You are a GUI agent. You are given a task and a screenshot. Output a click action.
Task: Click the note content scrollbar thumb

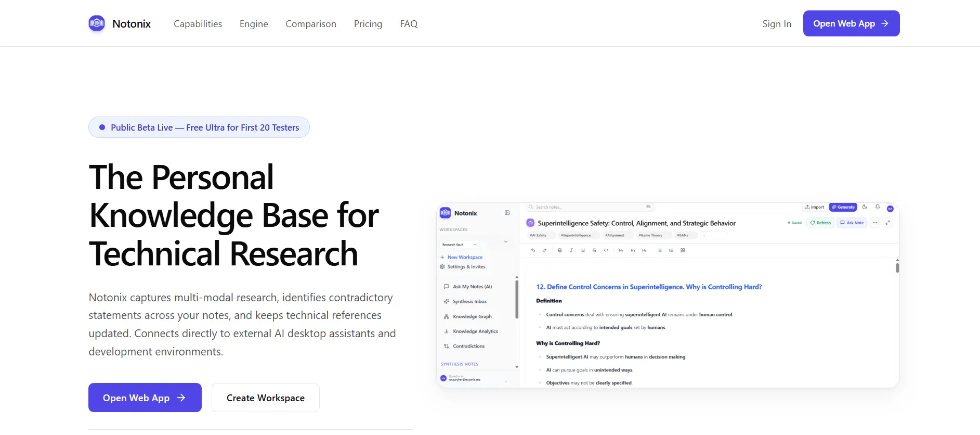coord(897,267)
